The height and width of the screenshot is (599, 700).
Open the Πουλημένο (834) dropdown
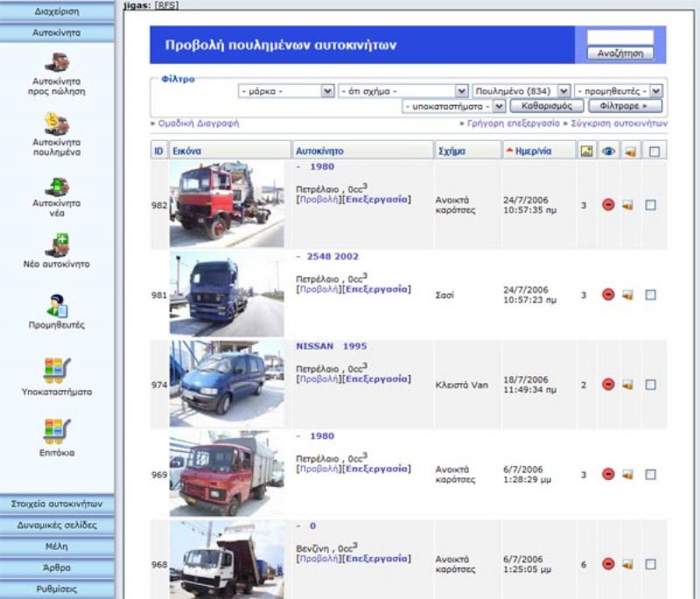(x=521, y=91)
